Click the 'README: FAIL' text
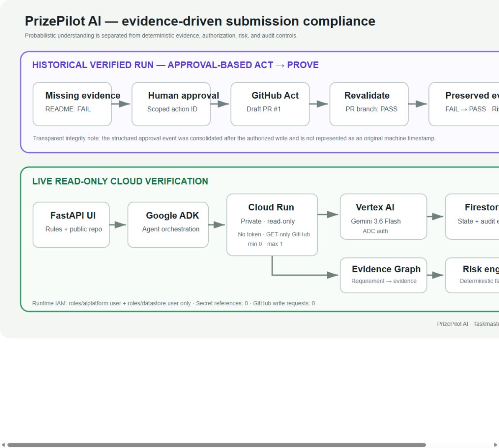Screen dimensions: 499x448 point(68,109)
